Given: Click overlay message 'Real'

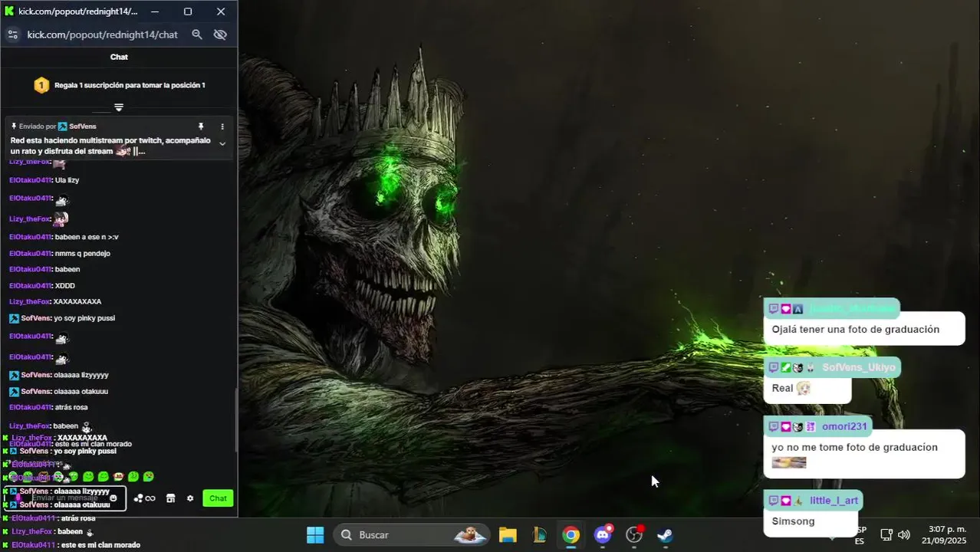Looking at the screenshot, I should click(x=782, y=388).
